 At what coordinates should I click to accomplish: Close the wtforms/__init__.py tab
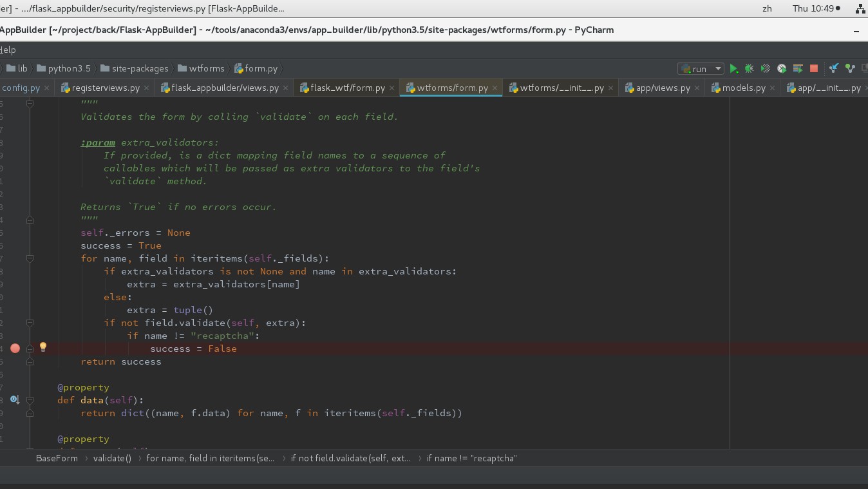[611, 88]
